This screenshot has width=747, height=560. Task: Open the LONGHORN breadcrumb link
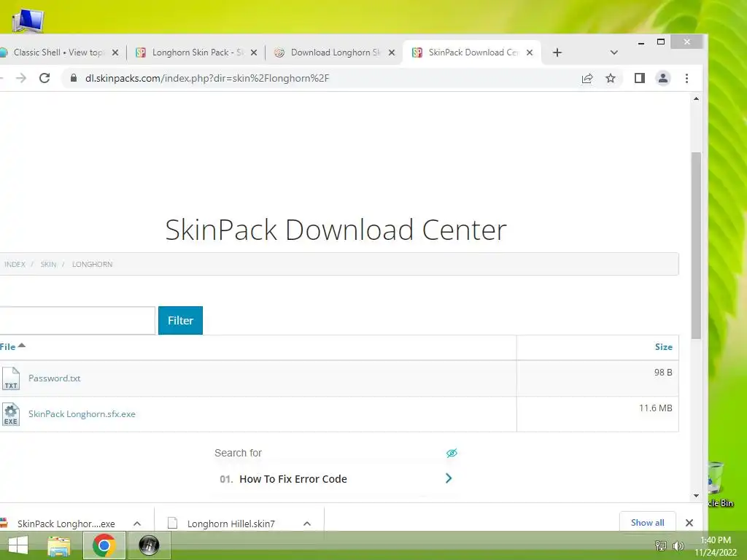pyautogui.click(x=92, y=264)
